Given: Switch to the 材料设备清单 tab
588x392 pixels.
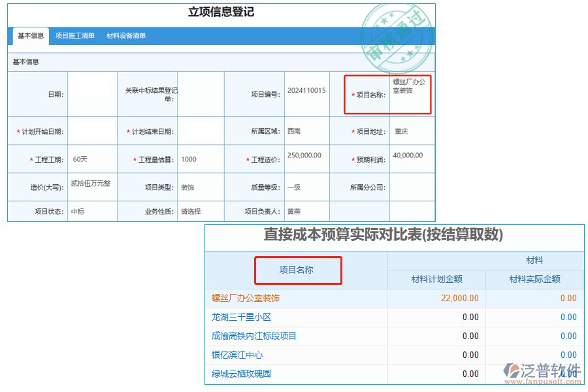Looking at the screenshot, I should (x=127, y=36).
